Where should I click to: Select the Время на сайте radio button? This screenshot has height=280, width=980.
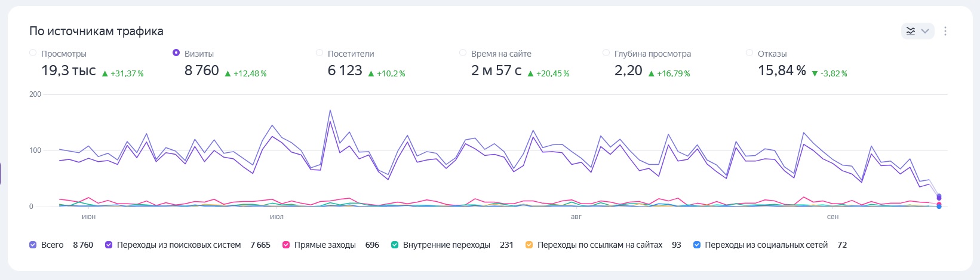(463, 53)
